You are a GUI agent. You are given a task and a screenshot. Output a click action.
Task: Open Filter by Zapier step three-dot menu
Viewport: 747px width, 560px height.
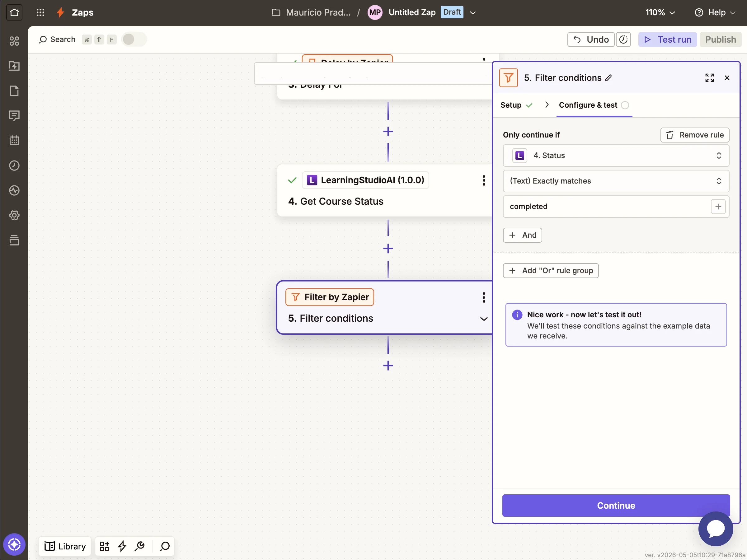[484, 297]
